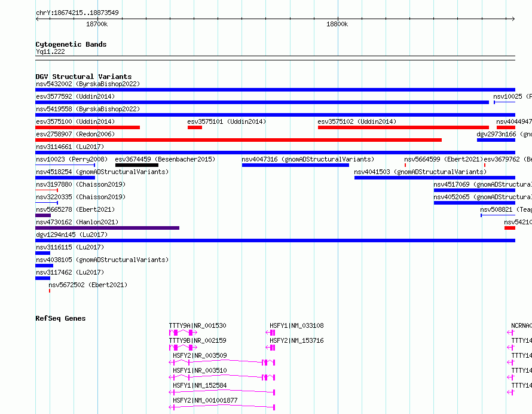
Task: Click the 18700k ruler label
Action: pos(97,24)
